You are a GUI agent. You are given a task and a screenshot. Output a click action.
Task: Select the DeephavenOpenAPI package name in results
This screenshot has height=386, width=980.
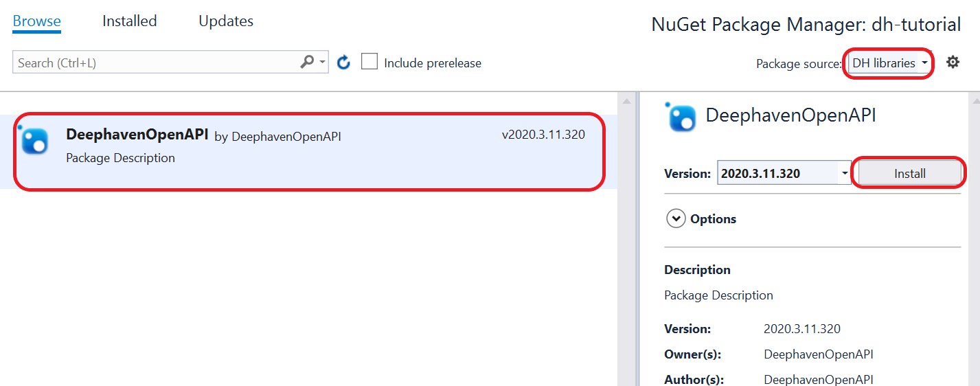click(x=137, y=135)
